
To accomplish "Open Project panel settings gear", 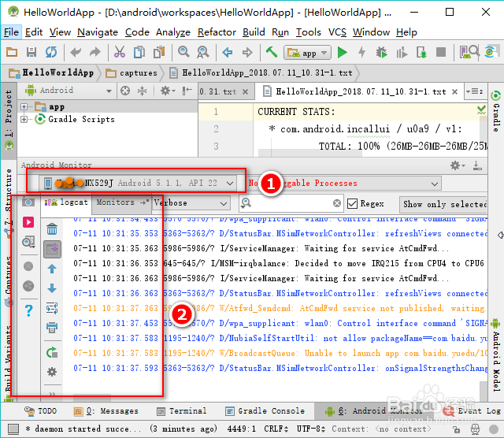I will [167, 91].
